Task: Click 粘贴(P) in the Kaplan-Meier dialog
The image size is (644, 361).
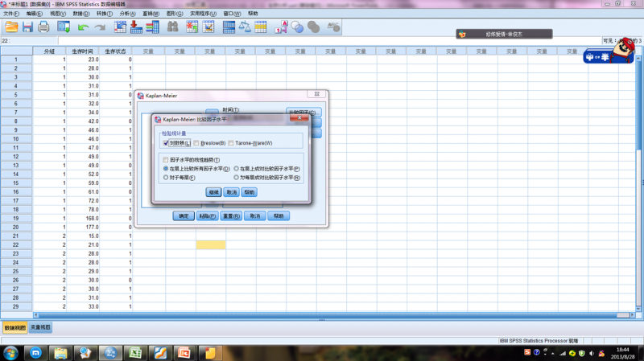Action: [x=208, y=216]
